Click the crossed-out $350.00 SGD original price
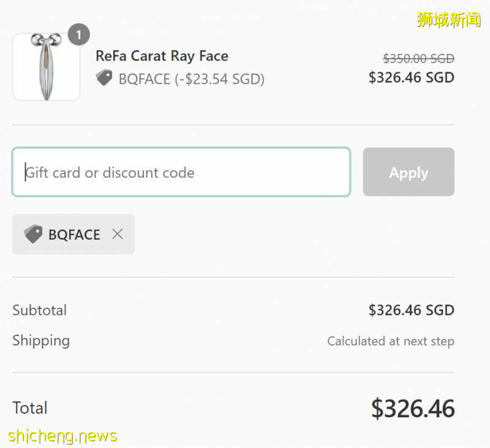Screen dimensions: 490x448 point(418,58)
